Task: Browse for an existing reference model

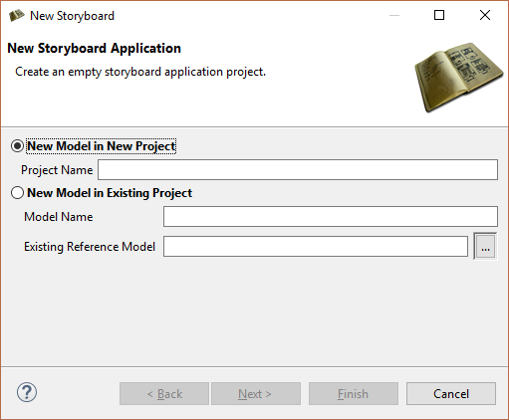Action: (x=485, y=247)
